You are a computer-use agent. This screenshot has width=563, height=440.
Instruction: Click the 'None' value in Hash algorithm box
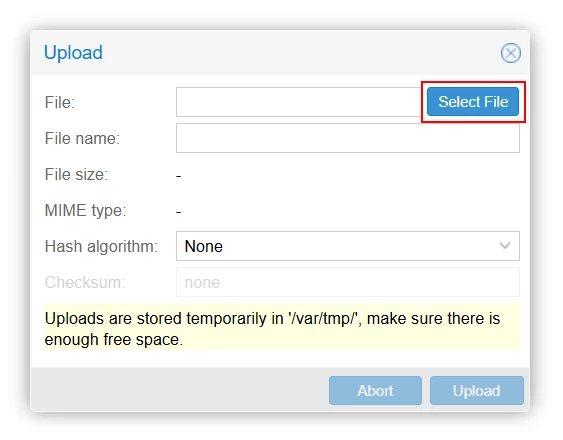[x=204, y=246]
